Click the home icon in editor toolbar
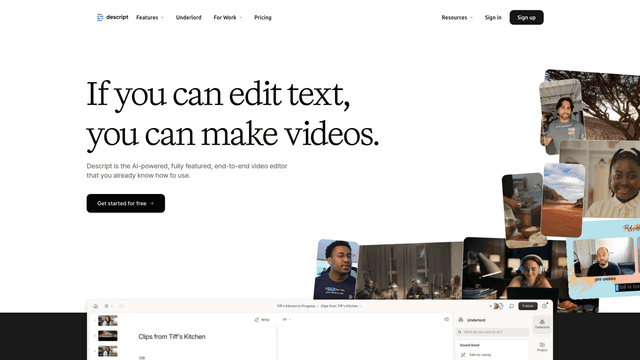 (x=96, y=306)
